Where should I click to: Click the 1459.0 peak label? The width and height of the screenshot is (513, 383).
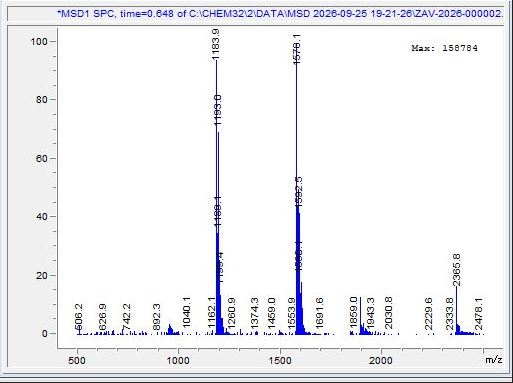pos(271,313)
